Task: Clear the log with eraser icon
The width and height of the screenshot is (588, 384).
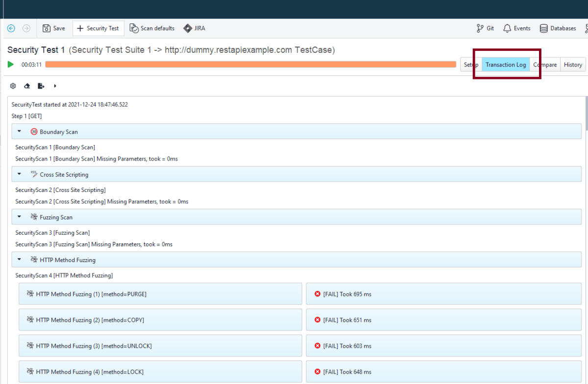Action: click(27, 86)
